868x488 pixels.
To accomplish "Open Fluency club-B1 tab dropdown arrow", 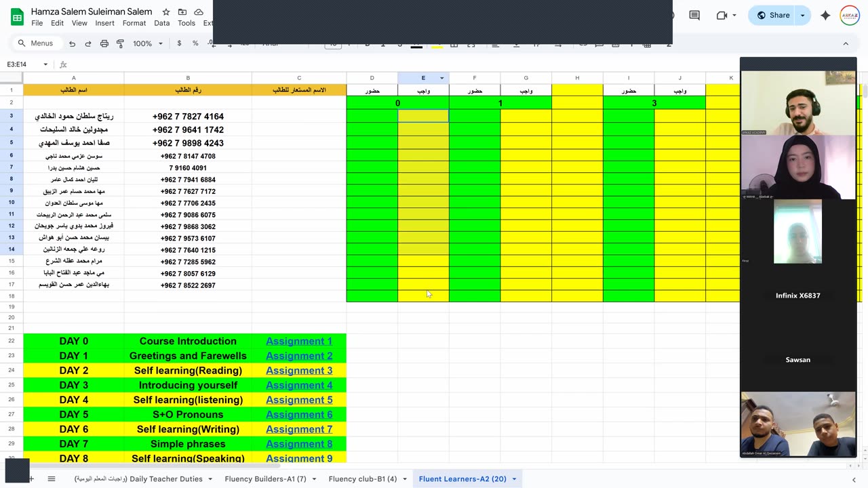I will point(405,479).
